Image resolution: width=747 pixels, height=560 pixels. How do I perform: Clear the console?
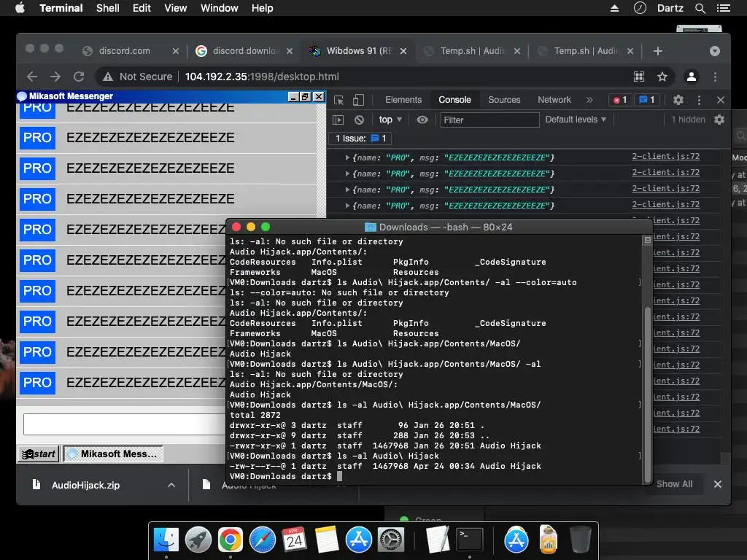(359, 120)
